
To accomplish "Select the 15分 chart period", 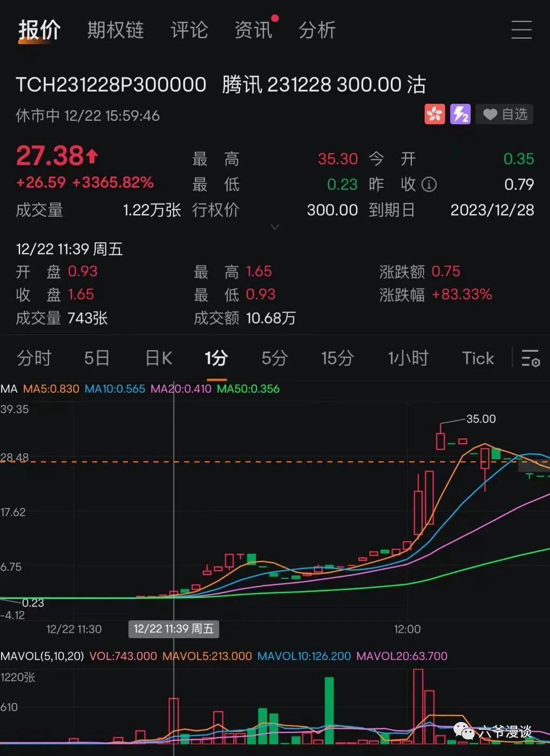I will pyautogui.click(x=337, y=358).
